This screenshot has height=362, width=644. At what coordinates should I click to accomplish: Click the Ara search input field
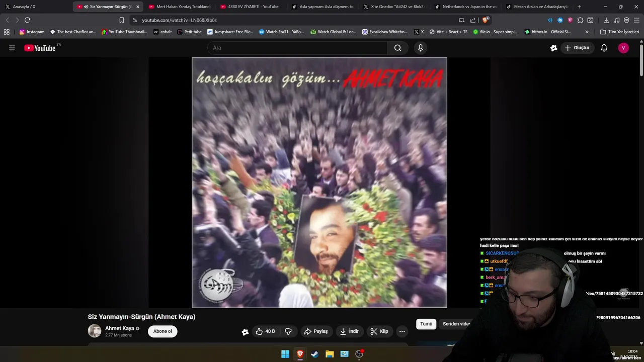[297, 48]
